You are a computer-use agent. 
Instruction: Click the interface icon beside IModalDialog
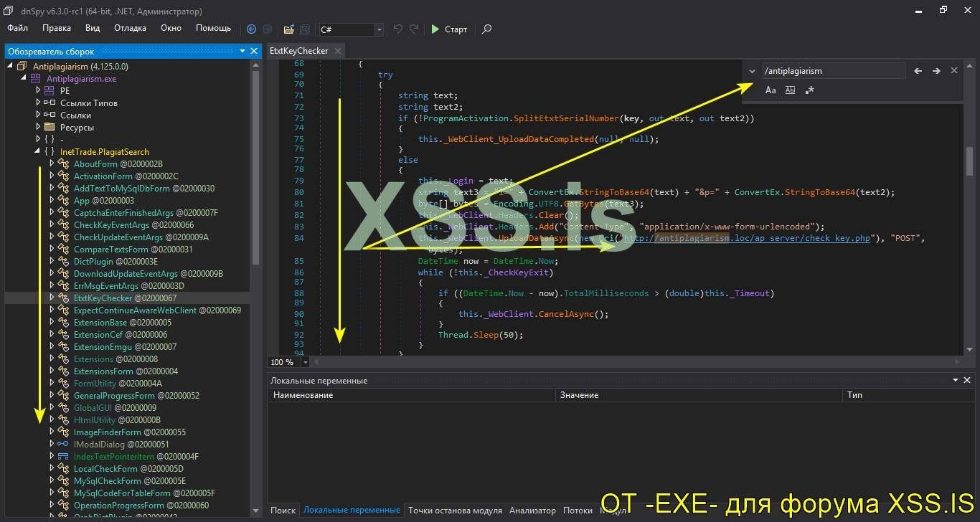(63, 445)
